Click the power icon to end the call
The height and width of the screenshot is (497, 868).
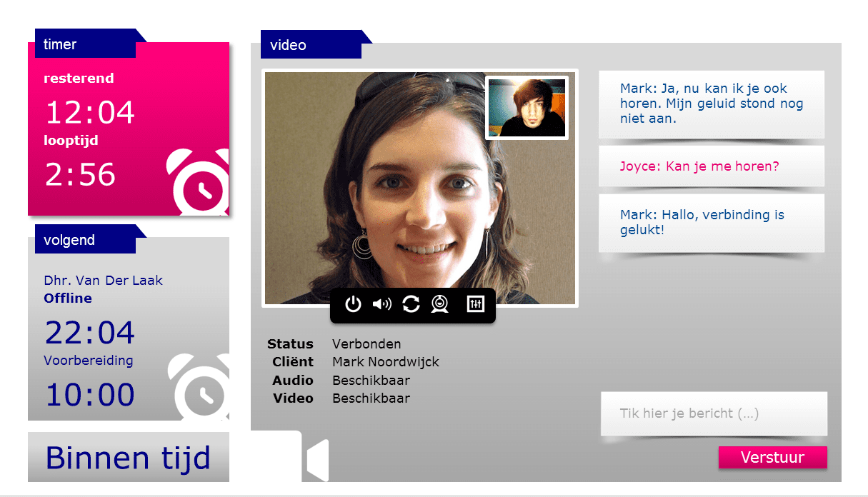354,305
